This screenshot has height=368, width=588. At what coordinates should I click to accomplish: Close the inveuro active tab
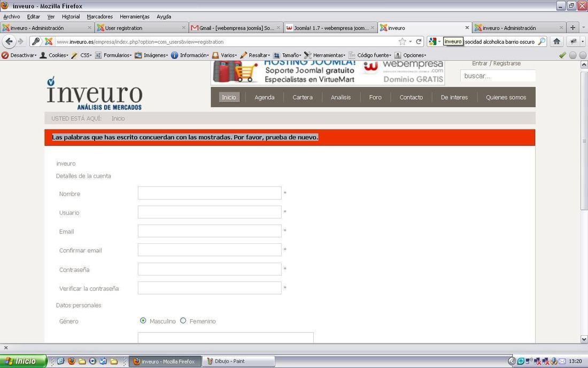tap(467, 28)
